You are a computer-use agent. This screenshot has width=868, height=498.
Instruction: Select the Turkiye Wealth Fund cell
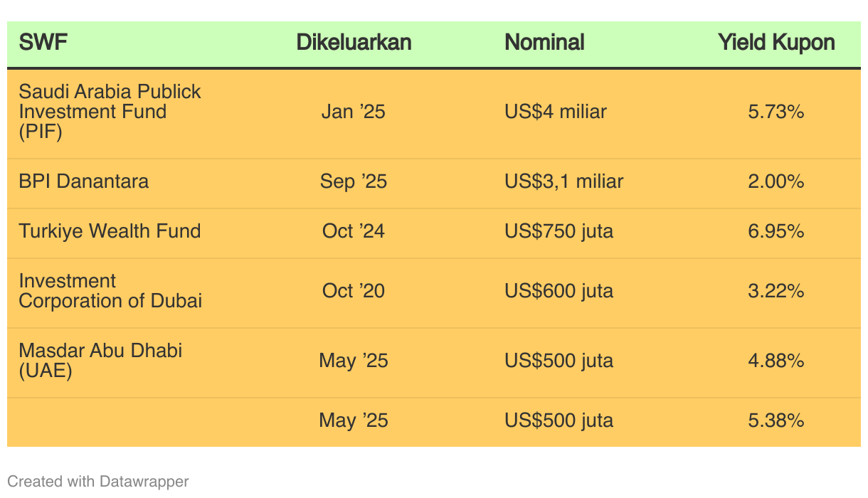[110, 231]
